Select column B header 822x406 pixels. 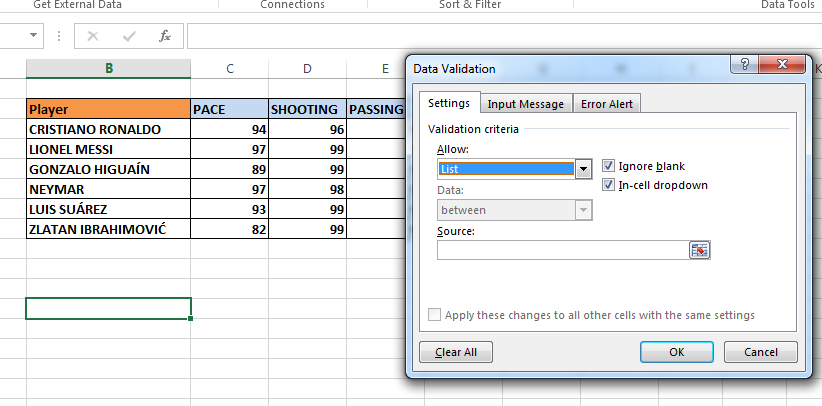[109, 68]
